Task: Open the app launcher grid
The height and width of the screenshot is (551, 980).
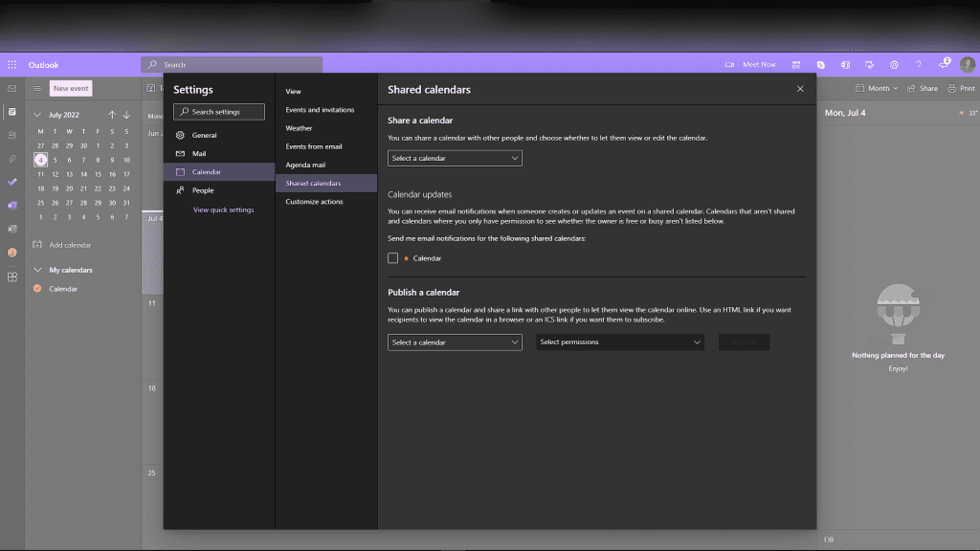Action: pyautogui.click(x=11, y=64)
